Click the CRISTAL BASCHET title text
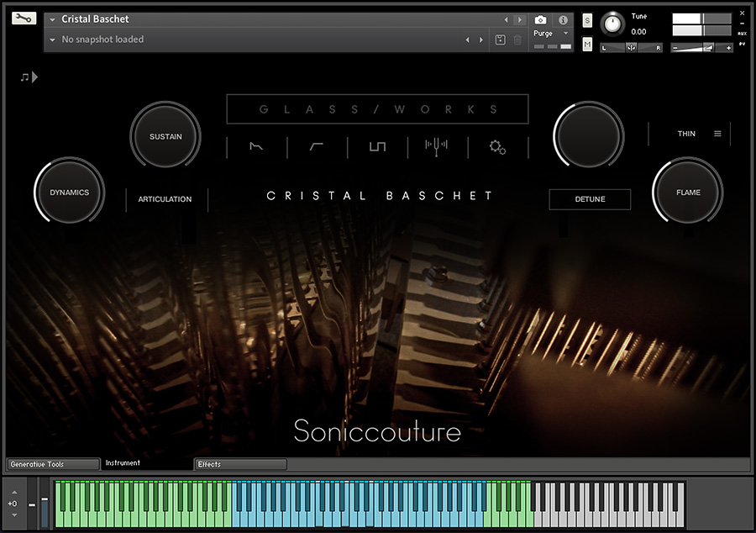Screen dimensions: 756x533 click(380, 196)
